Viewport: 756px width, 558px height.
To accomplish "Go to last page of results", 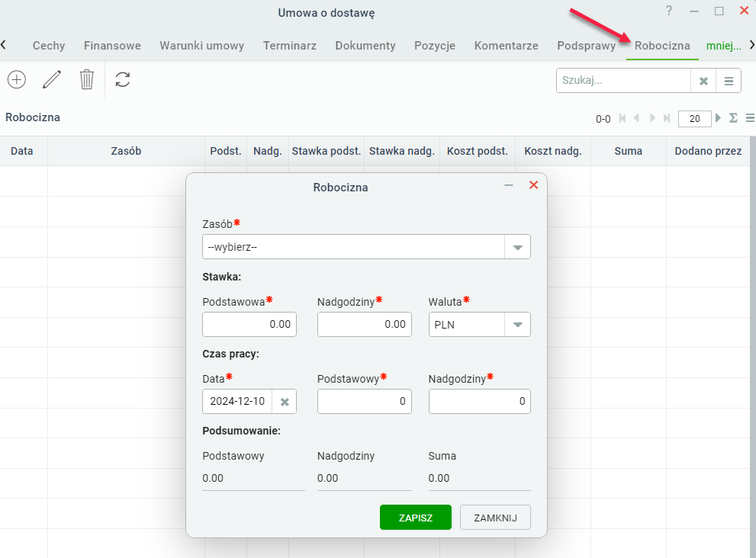I will click(x=667, y=118).
